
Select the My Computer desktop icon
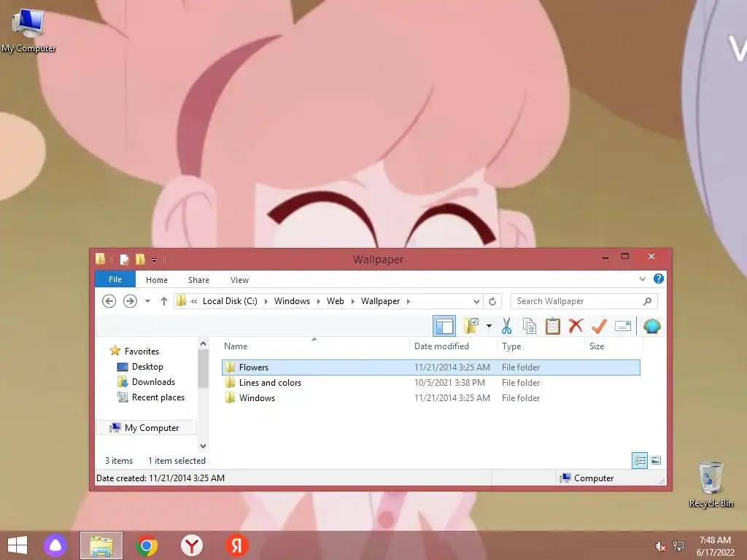(x=28, y=31)
